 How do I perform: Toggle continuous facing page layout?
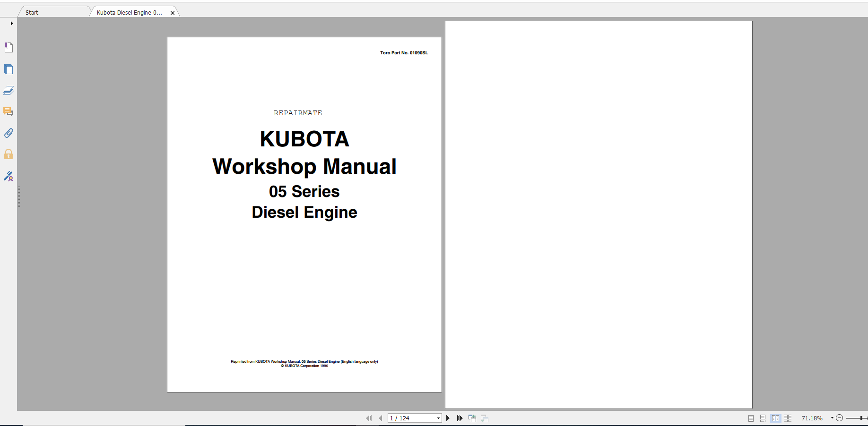[788, 418]
